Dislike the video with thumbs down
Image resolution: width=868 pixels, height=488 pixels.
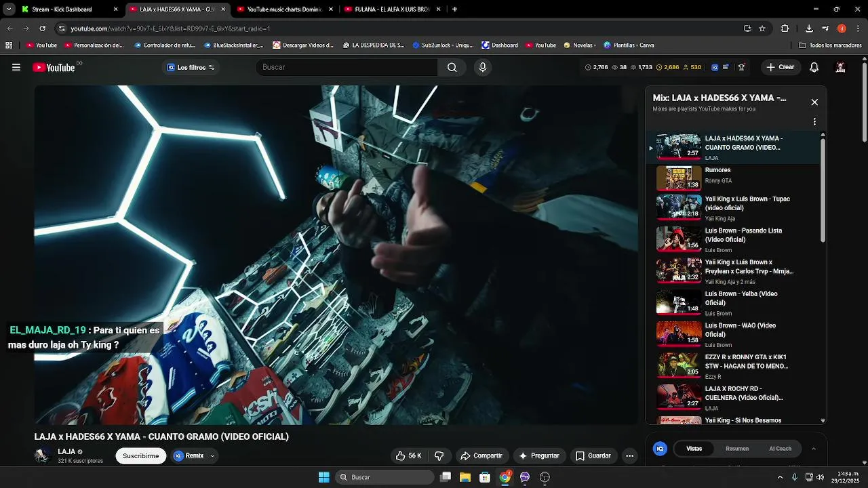pyautogui.click(x=439, y=456)
